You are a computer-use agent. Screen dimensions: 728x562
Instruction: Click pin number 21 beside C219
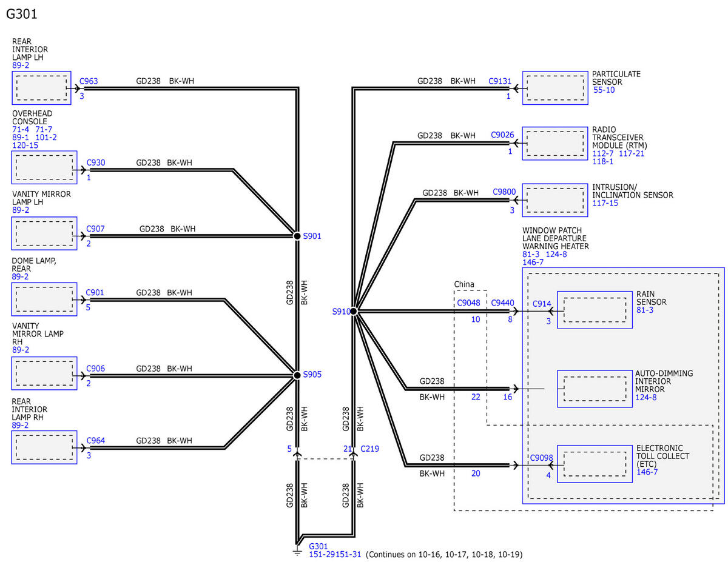[x=348, y=449]
